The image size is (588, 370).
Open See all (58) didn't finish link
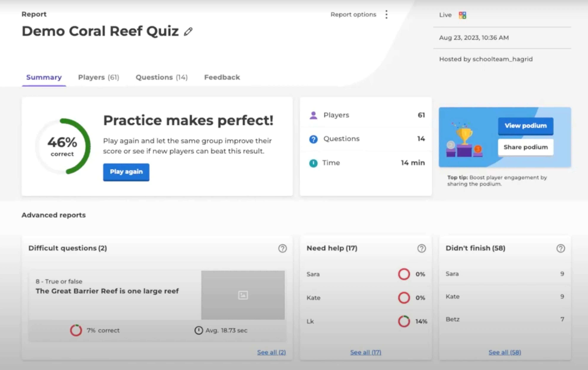[505, 352]
